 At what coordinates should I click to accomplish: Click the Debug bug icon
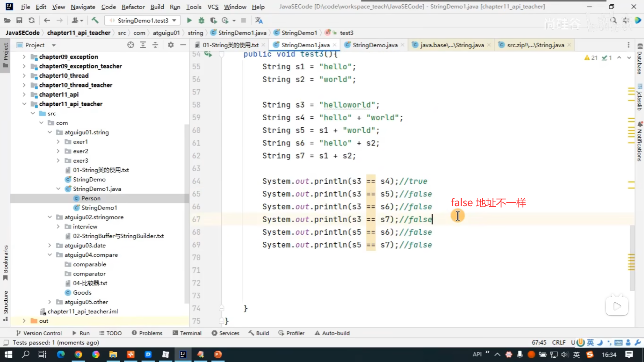201,20
